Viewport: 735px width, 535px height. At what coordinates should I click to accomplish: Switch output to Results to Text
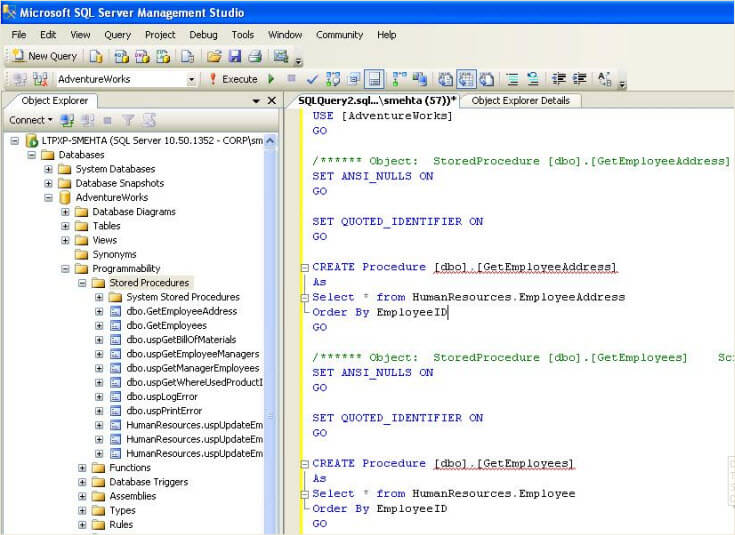click(445, 79)
